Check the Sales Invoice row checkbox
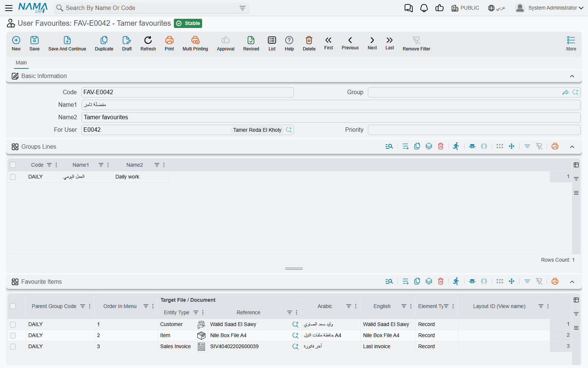The image size is (588, 368). click(13, 347)
